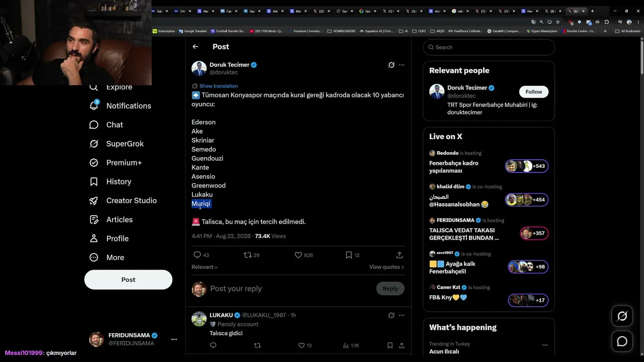Open SuperGrok in the sidebar
Screen dimensions: 644x362
(116, 144)
